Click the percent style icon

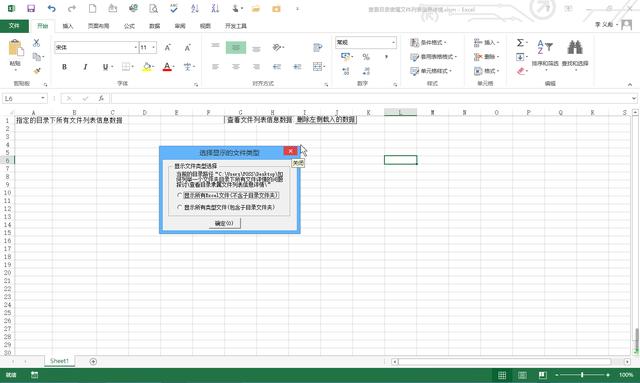click(366, 57)
